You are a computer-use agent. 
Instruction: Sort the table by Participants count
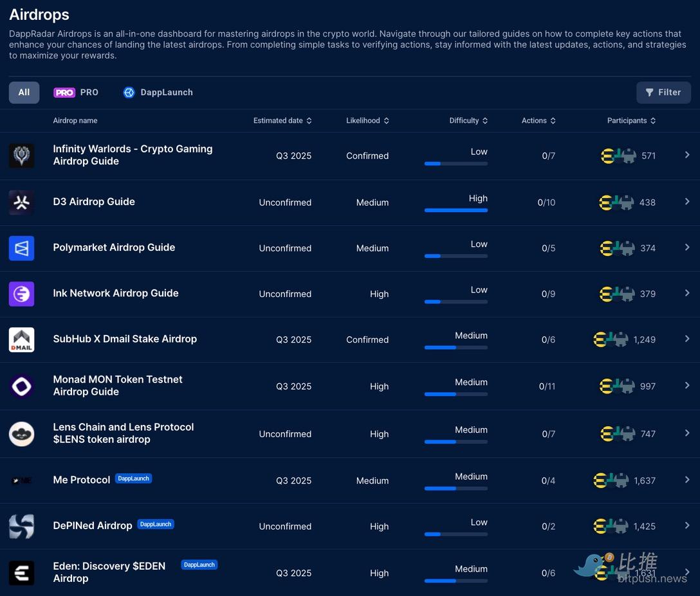click(x=631, y=120)
